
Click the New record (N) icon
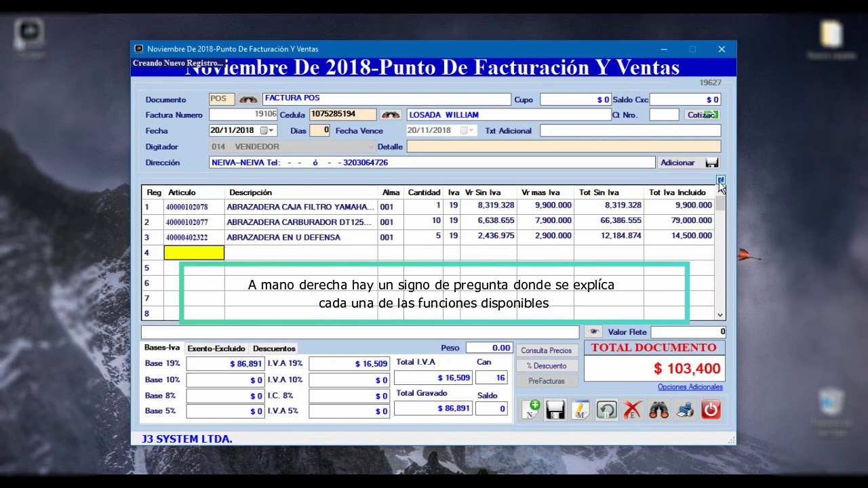531,409
